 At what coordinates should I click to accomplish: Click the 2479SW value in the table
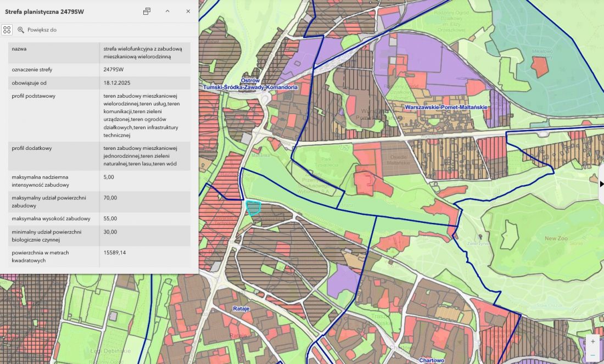[114, 70]
